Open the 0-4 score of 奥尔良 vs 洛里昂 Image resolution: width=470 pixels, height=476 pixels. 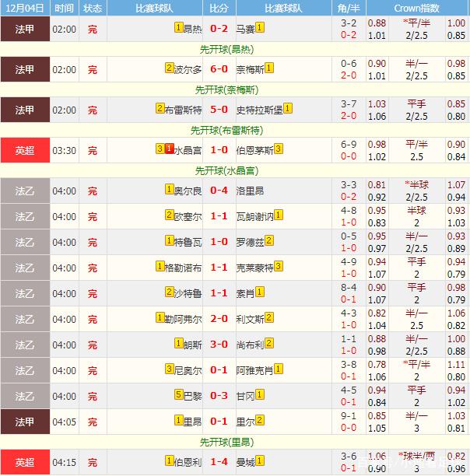point(219,191)
